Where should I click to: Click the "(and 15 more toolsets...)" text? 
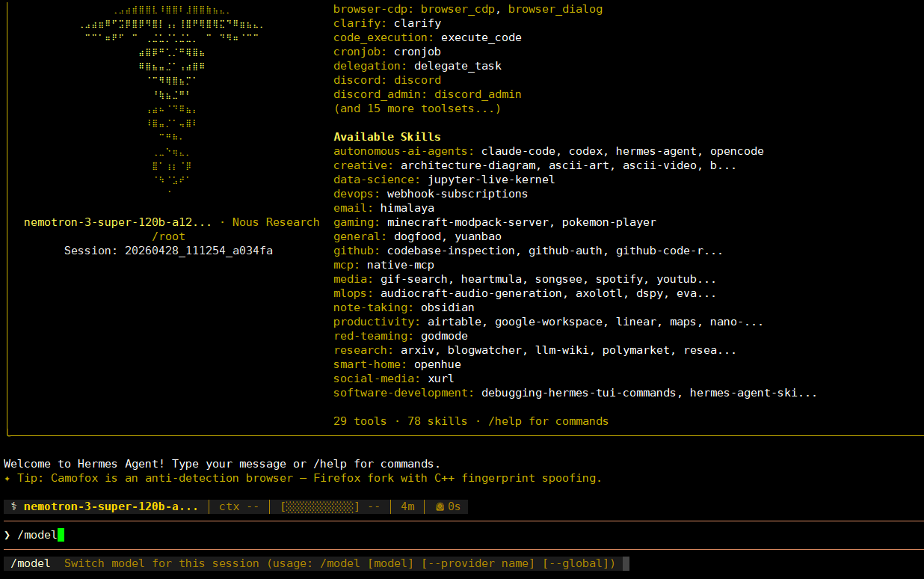417,108
